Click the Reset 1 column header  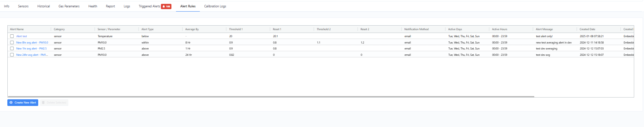tap(277, 29)
